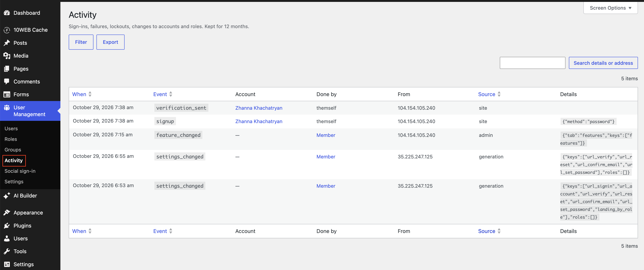
Task: Click the Plugins plug icon
Action: click(7, 225)
